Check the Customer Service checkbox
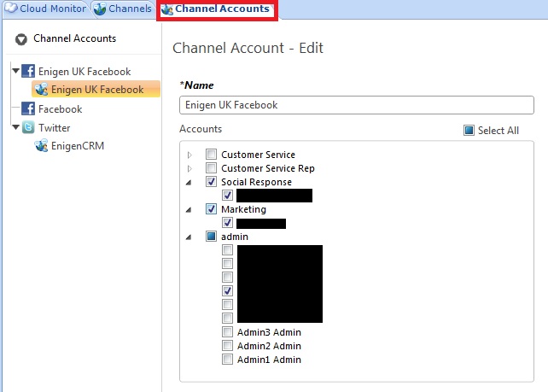The image size is (548, 392). 212,155
